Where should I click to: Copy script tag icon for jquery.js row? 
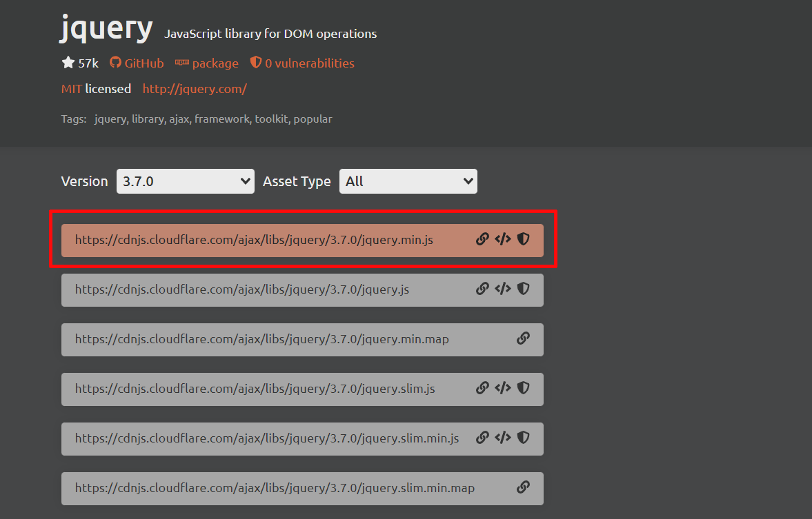[503, 289]
